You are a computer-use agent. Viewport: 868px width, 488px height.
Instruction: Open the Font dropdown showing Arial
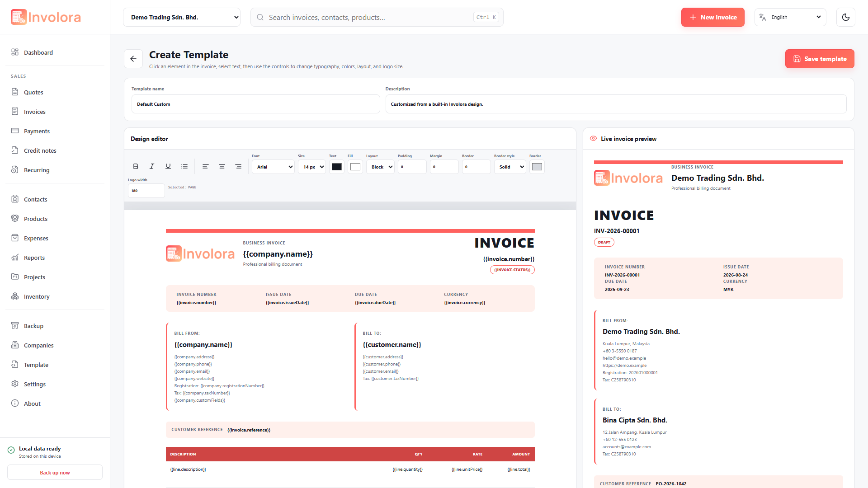point(273,167)
